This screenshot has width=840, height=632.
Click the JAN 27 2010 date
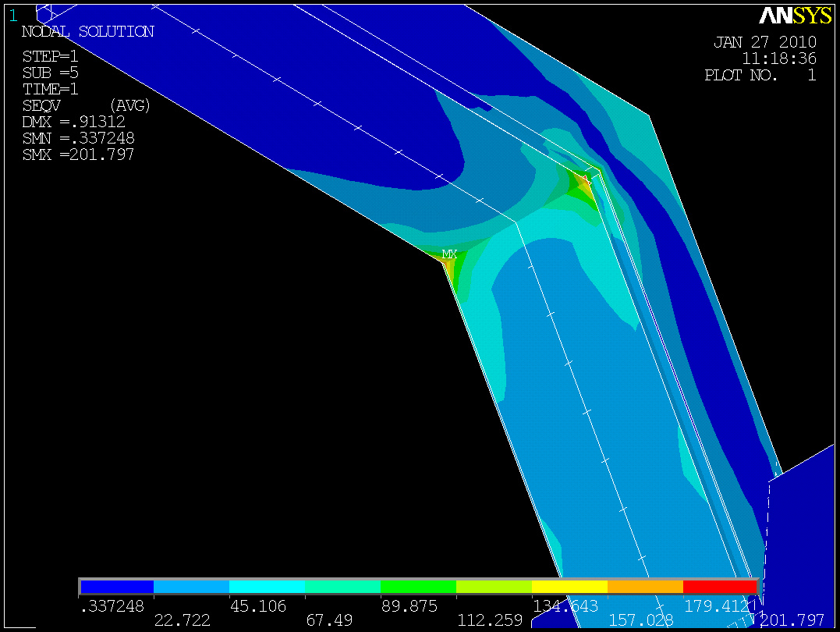[765, 42]
